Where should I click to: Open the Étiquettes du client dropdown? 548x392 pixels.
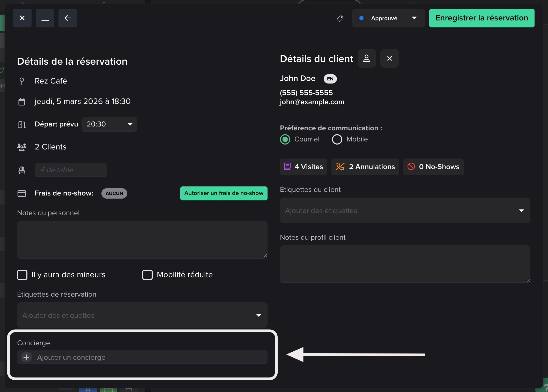coord(405,210)
